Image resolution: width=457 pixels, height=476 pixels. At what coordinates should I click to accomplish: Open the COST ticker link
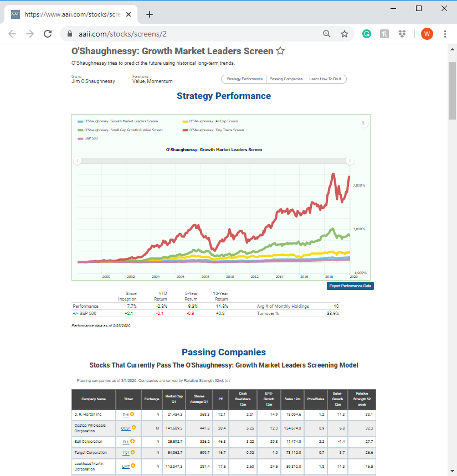(x=126, y=428)
